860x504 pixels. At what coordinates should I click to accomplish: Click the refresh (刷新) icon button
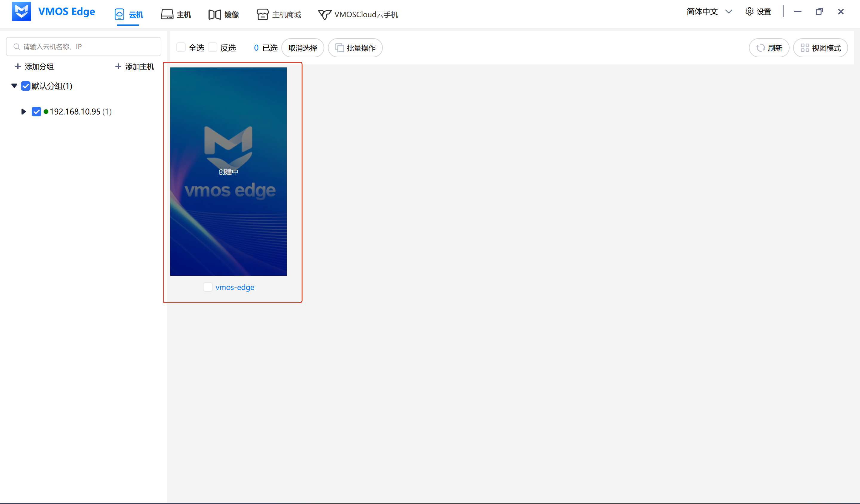pyautogui.click(x=760, y=48)
